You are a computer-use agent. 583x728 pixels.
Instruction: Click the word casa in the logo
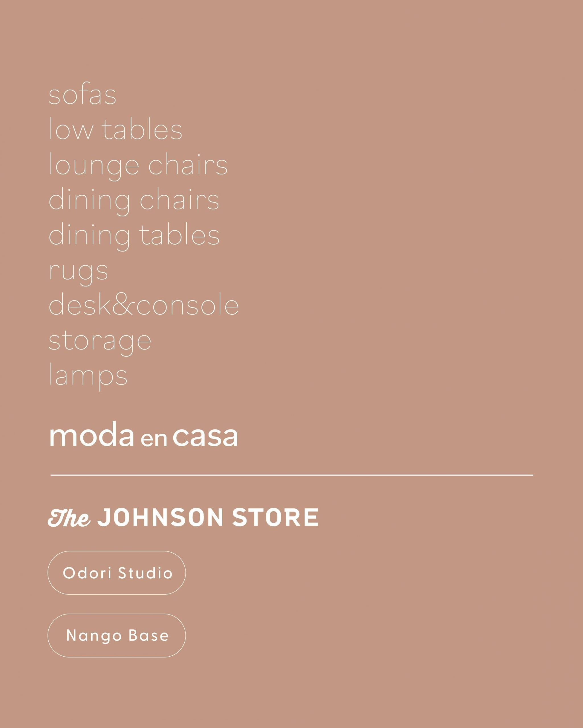point(205,436)
